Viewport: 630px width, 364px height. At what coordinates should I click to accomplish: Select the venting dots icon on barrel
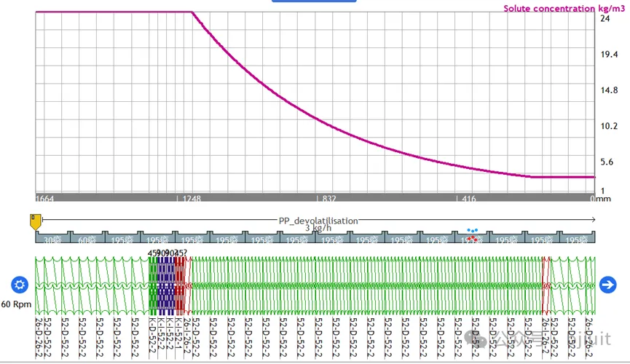coord(472,234)
